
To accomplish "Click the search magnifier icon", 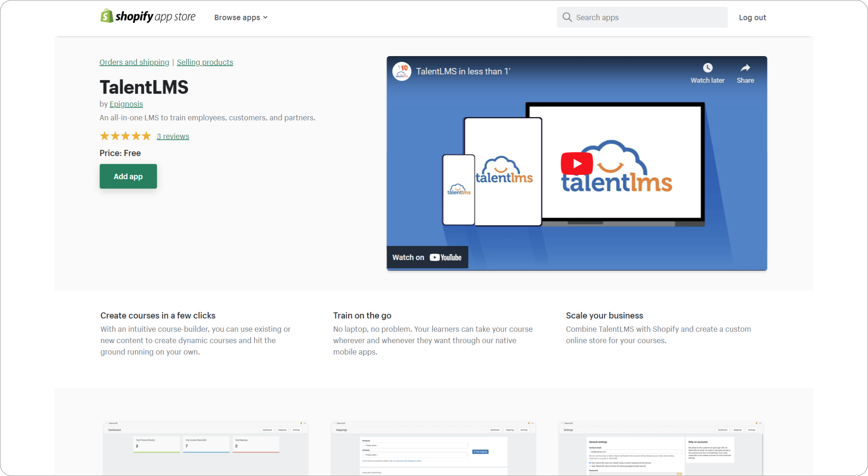I will pyautogui.click(x=567, y=17).
